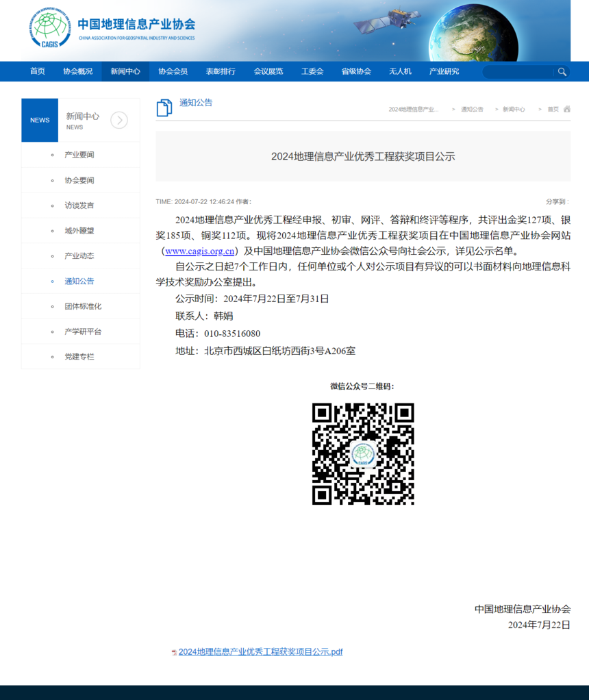Click the CAGIS logo in the header
589x700 pixels.
point(49,27)
